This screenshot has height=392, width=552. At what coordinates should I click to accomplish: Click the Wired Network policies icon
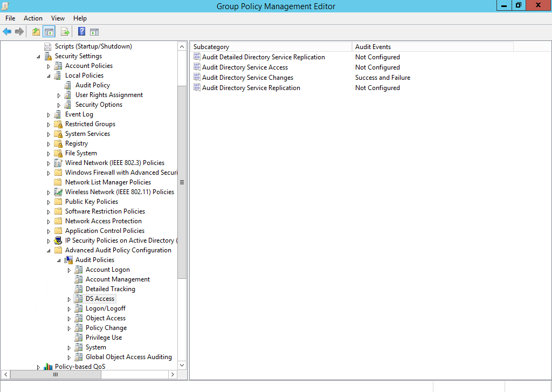click(x=58, y=163)
